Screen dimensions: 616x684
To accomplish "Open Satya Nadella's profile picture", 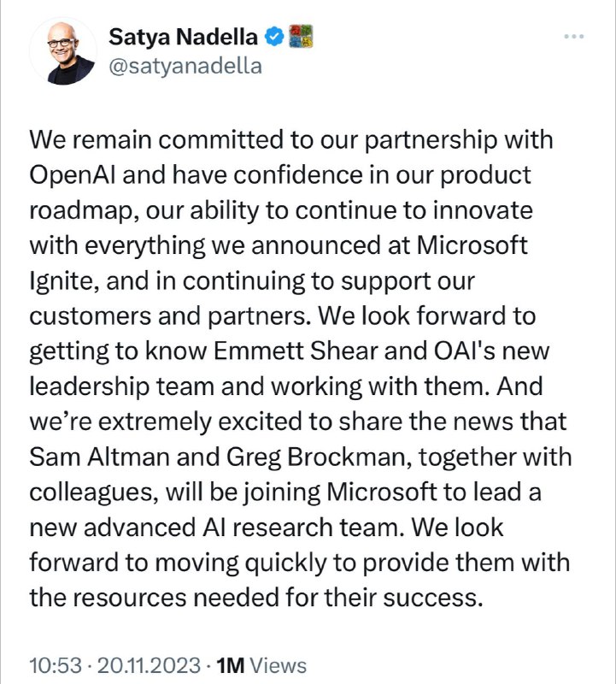I will point(63,52).
